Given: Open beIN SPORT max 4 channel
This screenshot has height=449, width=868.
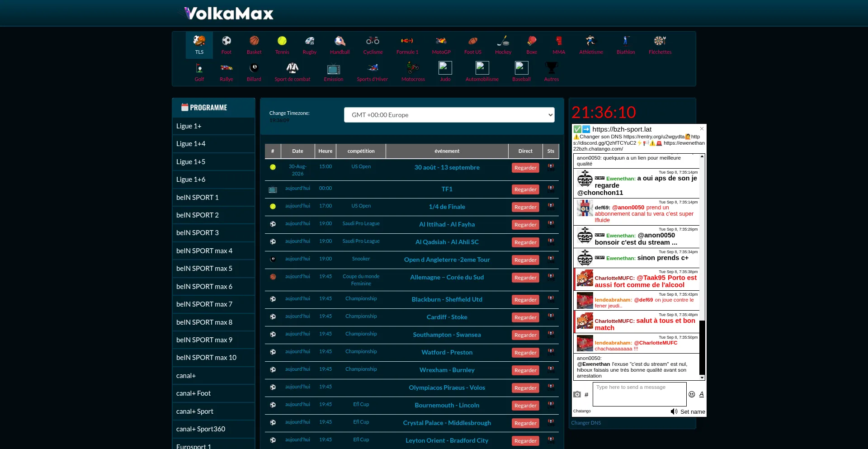Looking at the screenshot, I should (213, 251).
